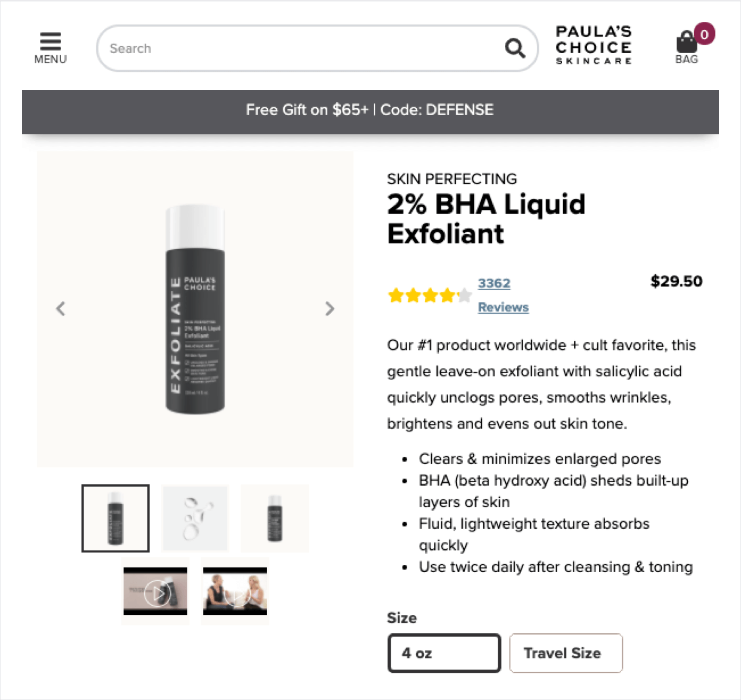Click the search magnifying glass icon
The width and height of the screenshot is (741, 700).
[515, 48]
